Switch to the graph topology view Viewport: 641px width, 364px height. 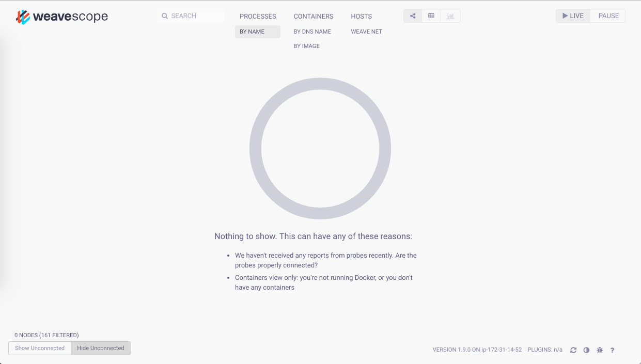(x=412, y=15)
